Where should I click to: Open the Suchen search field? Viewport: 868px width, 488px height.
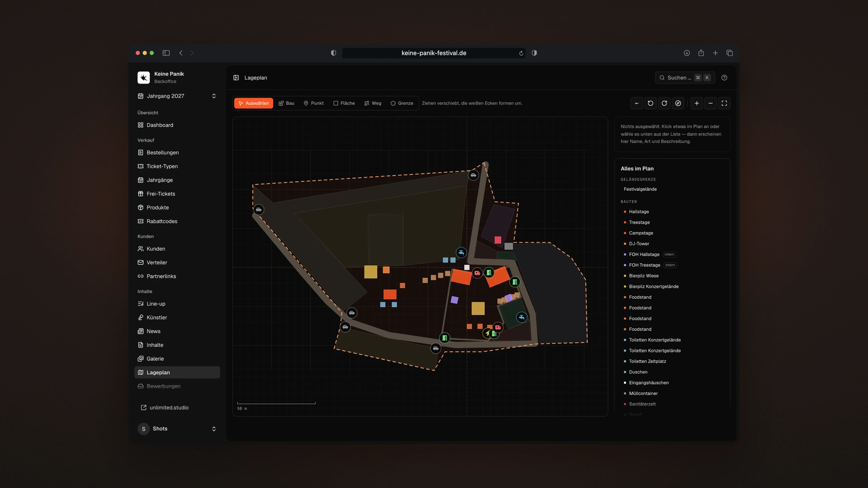click(x=685, y=78)
